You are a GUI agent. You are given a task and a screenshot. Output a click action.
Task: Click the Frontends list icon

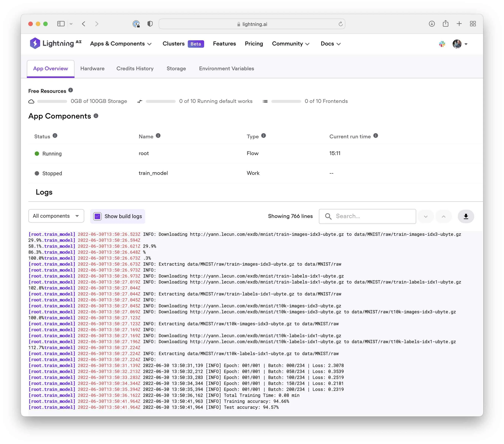click(265, 101)
